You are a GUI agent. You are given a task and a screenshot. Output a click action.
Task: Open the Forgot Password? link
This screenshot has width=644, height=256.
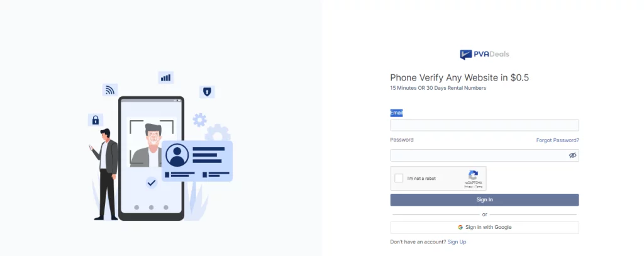(557, 140)
